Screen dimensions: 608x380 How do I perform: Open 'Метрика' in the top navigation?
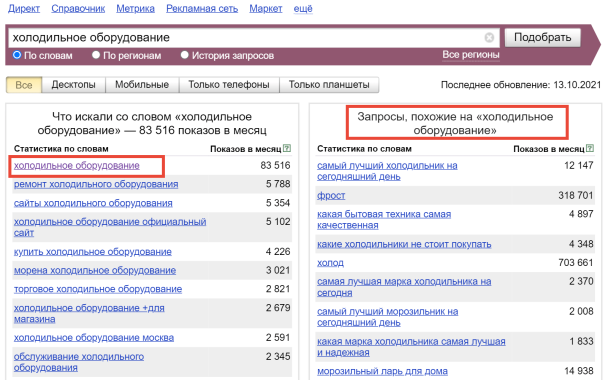click(x=135, y=9)
